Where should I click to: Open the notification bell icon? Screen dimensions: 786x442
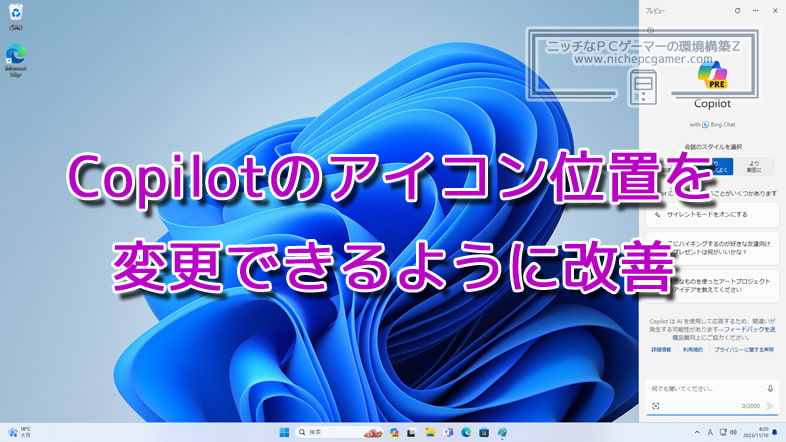tap(775, 432)
